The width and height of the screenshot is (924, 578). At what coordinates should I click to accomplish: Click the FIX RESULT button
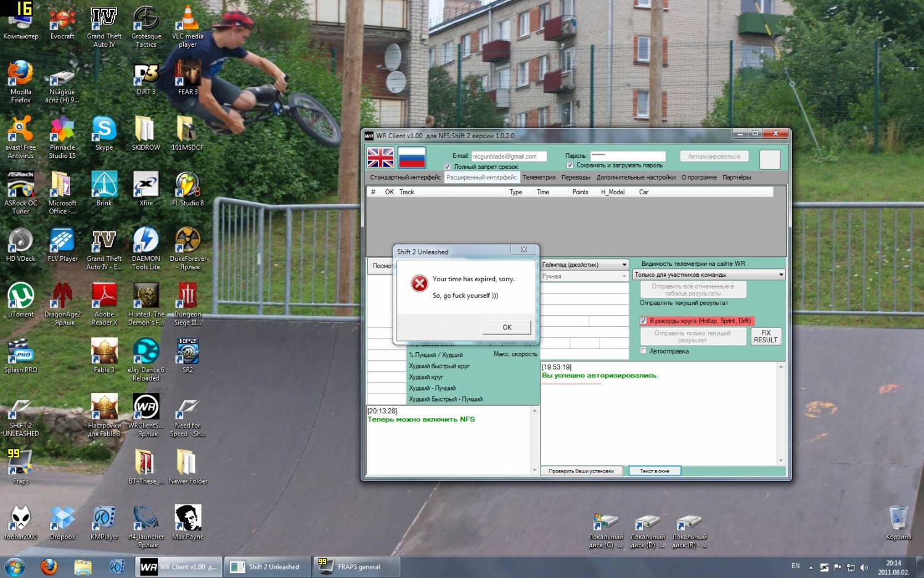click(766, 336)
